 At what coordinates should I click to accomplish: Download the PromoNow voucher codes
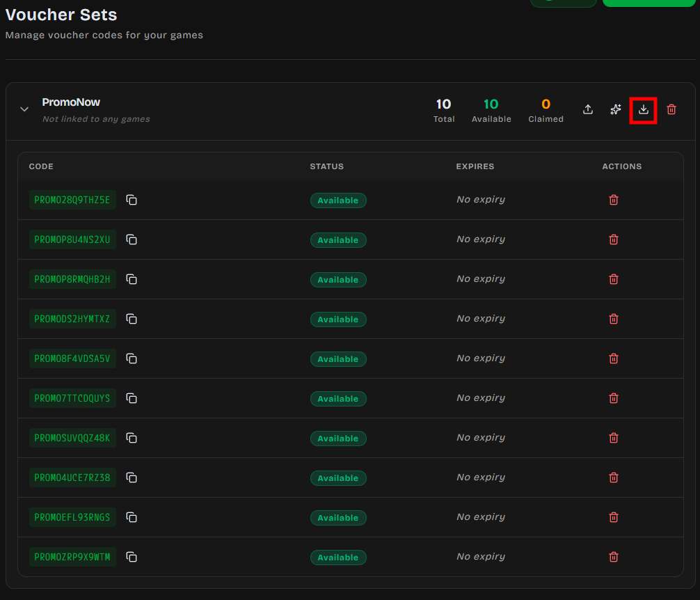click(644, 109)
